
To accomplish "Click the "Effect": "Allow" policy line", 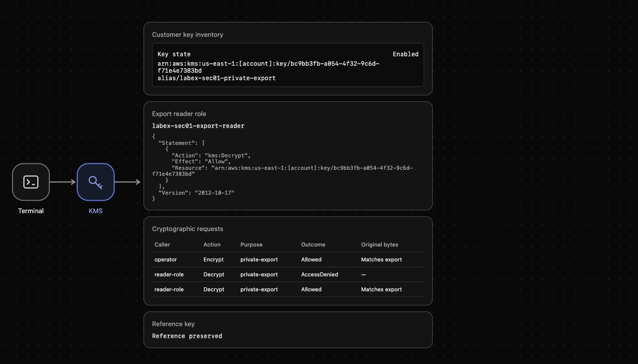I will pos(201,161).
